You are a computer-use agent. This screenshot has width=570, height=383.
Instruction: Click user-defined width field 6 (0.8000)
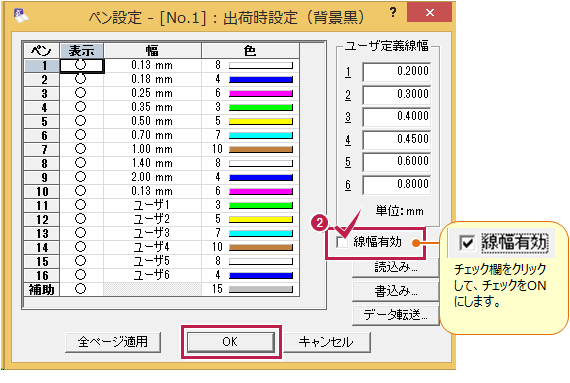click(396, 185)
